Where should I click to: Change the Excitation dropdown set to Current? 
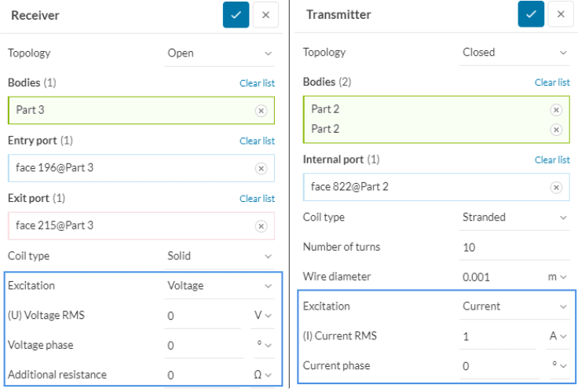point(514,306)
